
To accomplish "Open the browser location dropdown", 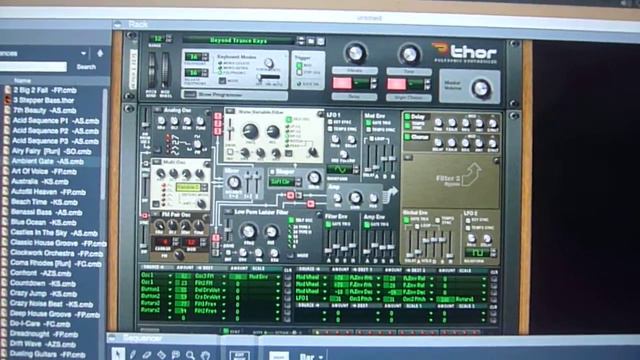I will click(83, 53).
